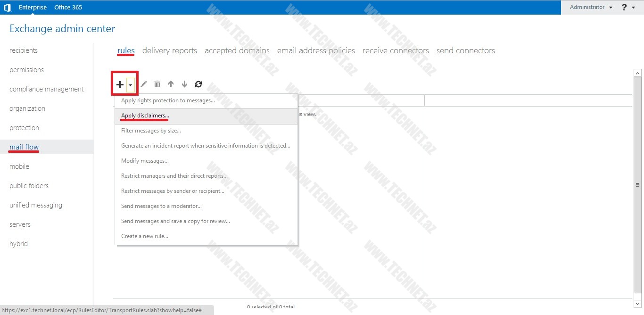This screenshot has height=315, width=644.
Task: Select Apply disclaimers from the menu
Action: pos(145,116)
